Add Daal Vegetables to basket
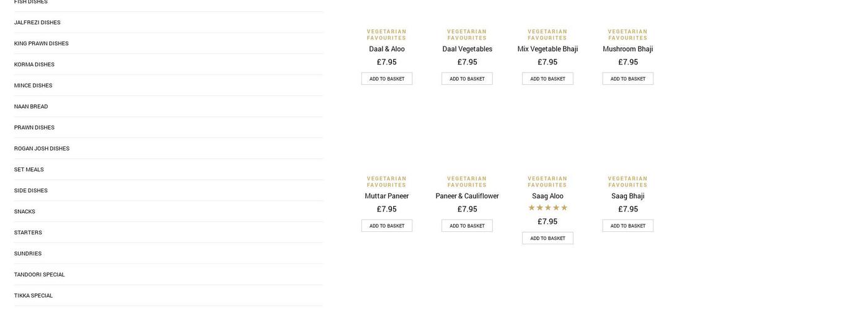This screenshot has height=310, width=868. coord(467,79)
